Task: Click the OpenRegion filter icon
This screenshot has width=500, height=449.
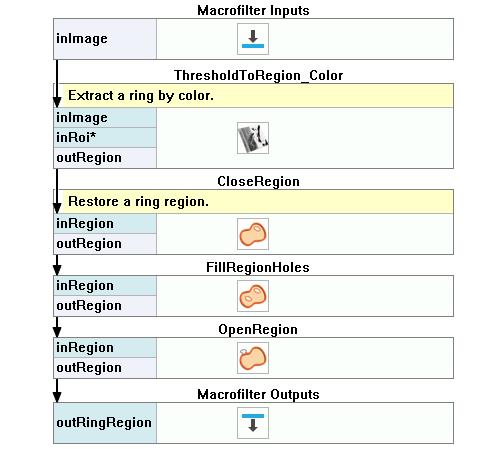Action: click(253, 358)
